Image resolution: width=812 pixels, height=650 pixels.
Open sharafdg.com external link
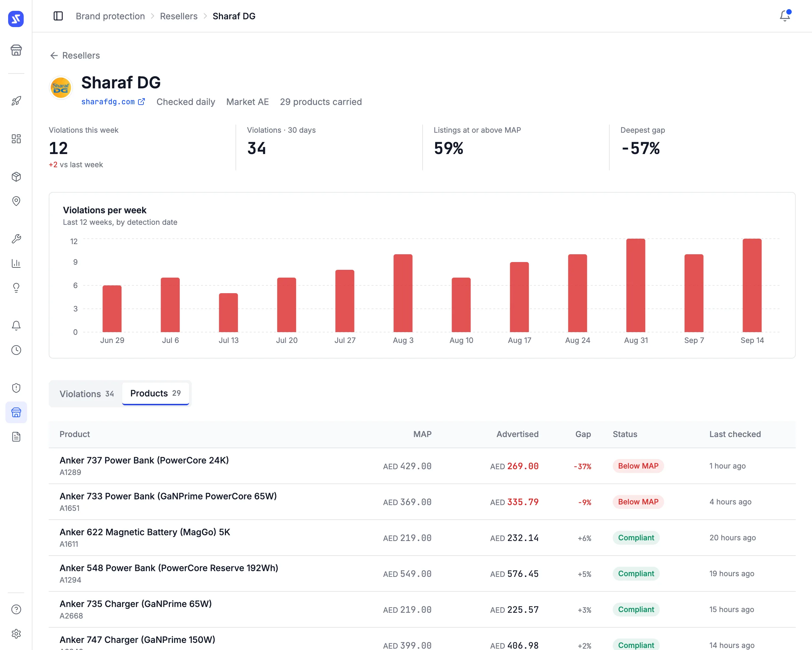click(113, 102)
